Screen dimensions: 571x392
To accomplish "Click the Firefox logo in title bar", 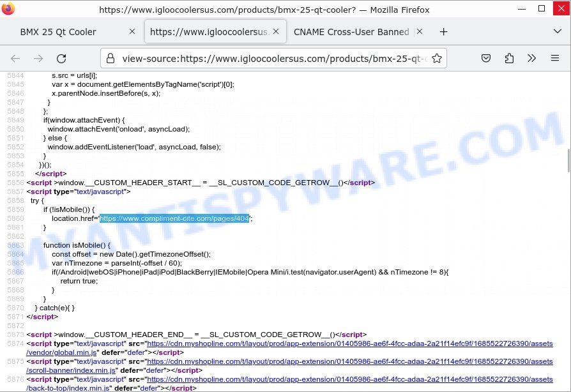I will tap(8, 9).
